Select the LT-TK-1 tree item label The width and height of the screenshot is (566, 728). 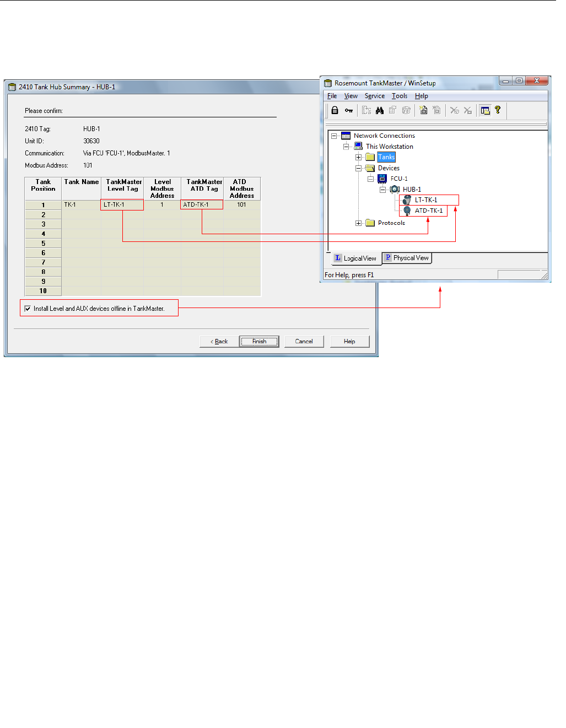(426, 200)
